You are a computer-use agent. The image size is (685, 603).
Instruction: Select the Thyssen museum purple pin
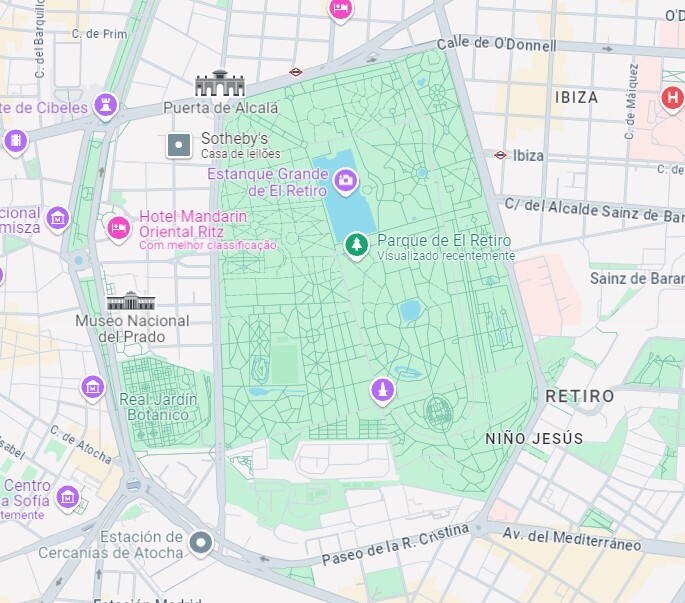click(x=58, y=218)
